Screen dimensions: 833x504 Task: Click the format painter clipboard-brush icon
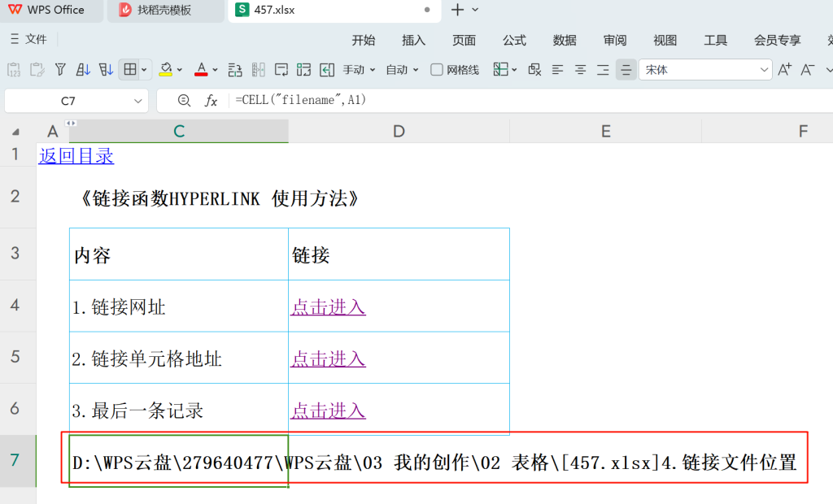click(37, 70)
